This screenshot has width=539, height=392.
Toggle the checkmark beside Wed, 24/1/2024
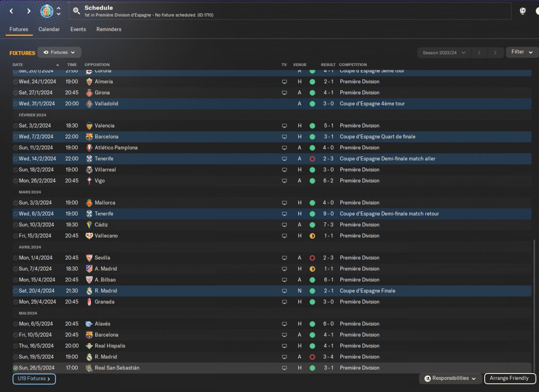pyautogui.click(x=16, y=82)
